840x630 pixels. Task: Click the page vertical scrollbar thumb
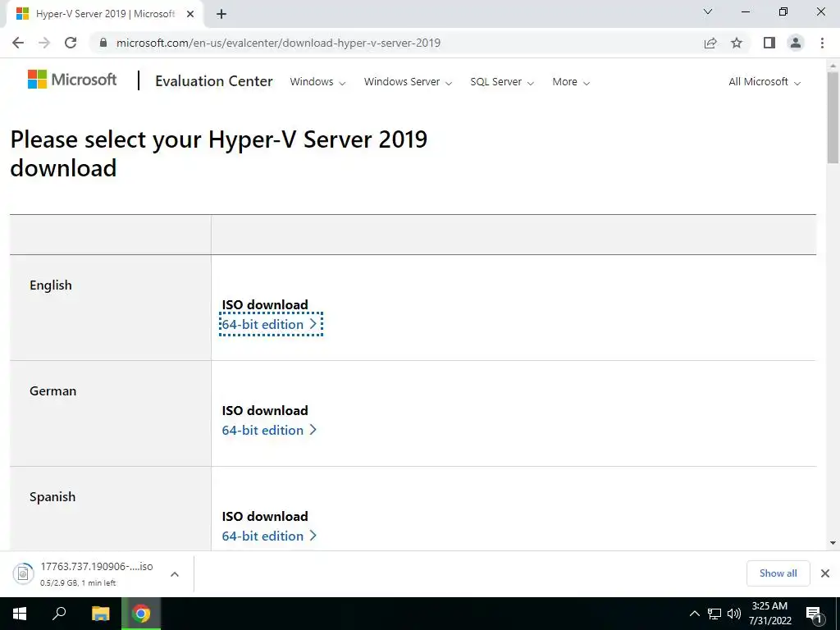point(833,118)
